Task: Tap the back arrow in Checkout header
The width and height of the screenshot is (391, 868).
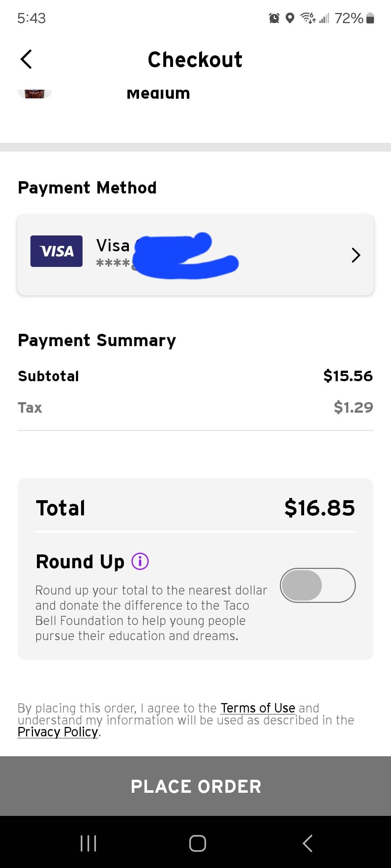Action: click(x=26, y=59)
